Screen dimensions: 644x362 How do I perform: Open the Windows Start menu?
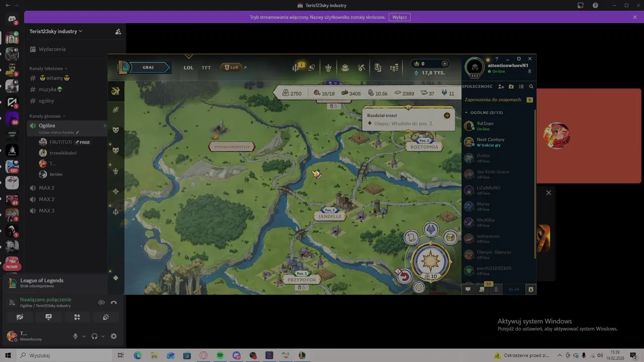click(8, 355)
